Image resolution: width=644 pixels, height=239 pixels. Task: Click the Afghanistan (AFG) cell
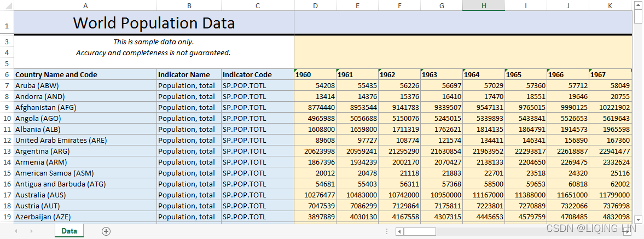click(85, 107)
